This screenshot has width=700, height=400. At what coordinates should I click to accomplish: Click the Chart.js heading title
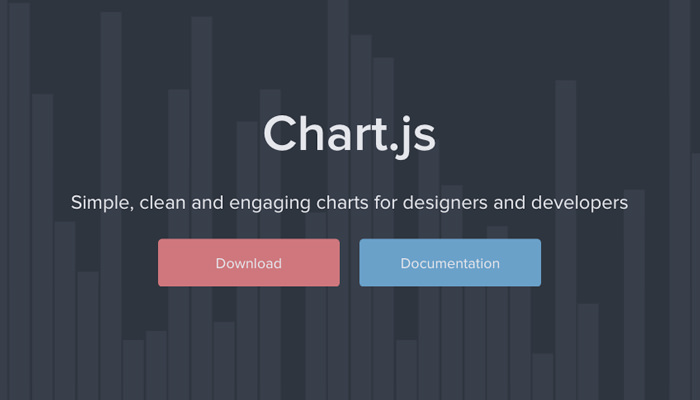[350, 135]
